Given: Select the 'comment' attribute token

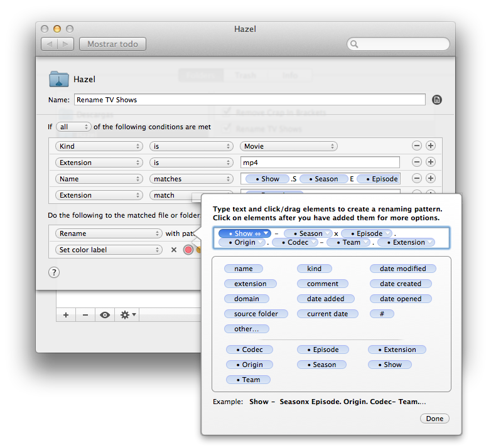Looking at the screenshot, I should point(323,284).
